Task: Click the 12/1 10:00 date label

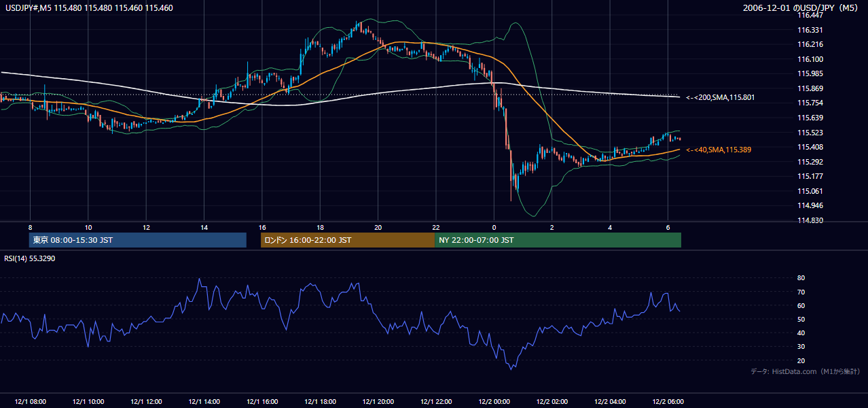Action: click(88, 402)
